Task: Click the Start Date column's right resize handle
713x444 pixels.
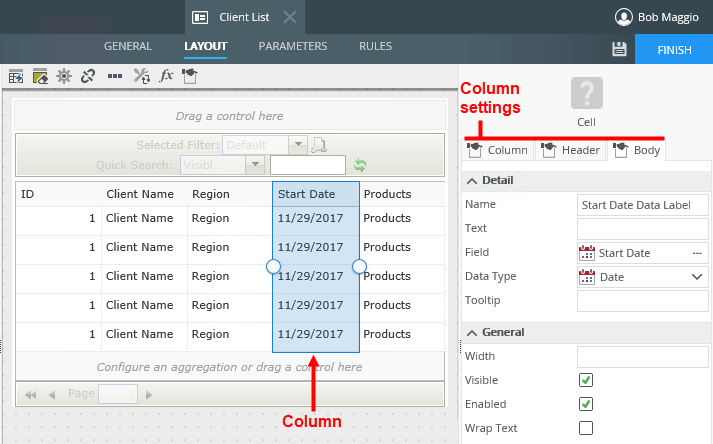Action: 360,266
